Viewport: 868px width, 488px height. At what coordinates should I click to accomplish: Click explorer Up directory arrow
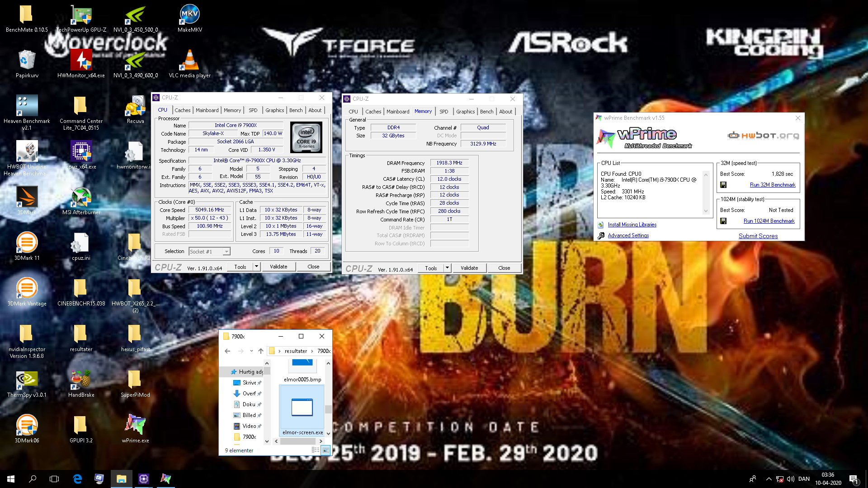[x=261, y=351]
